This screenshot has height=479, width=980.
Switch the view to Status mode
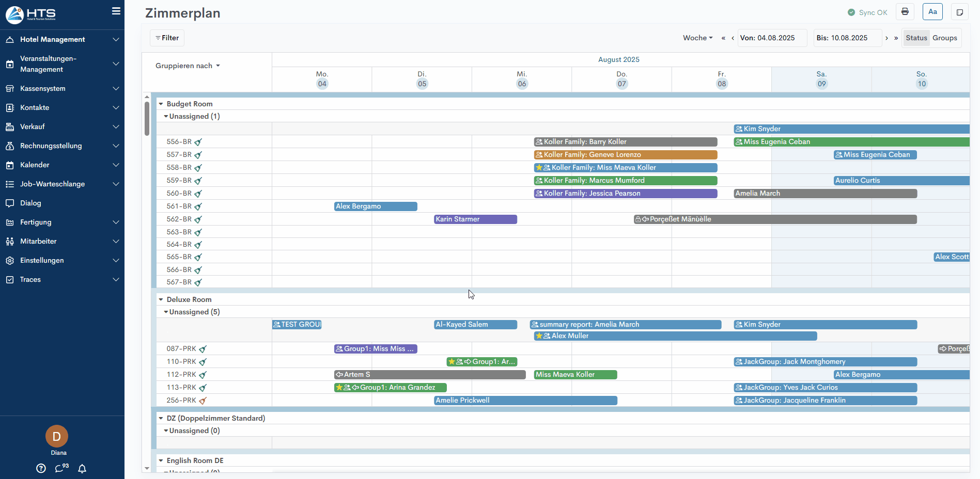coord(916,38)
